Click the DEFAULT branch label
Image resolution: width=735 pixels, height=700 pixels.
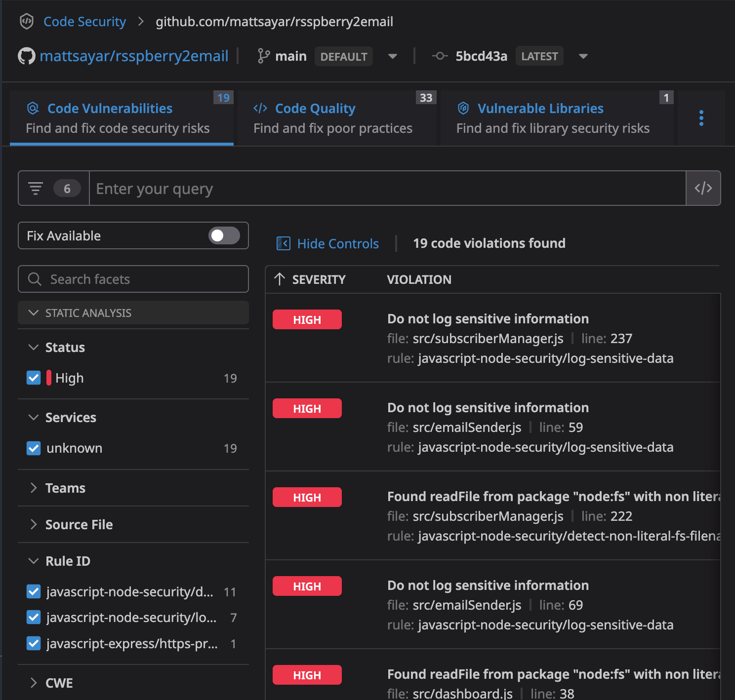pyautogui.click(x=344, y=56)
